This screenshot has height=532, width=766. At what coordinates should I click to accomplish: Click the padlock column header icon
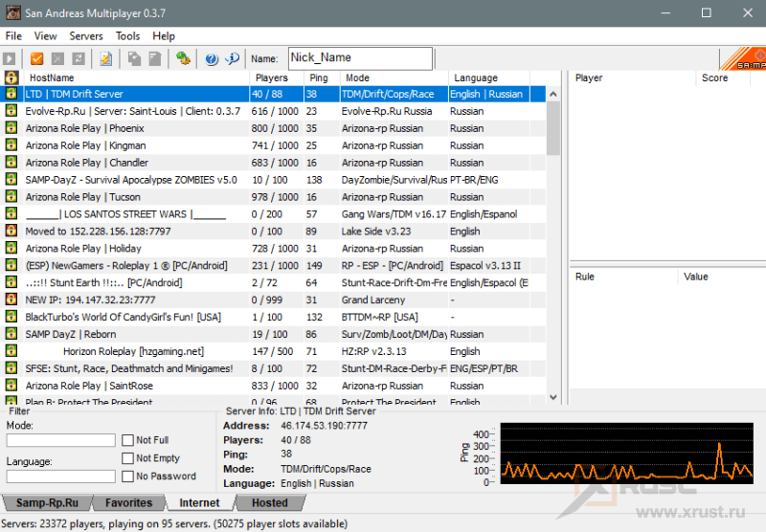[11, 78]
